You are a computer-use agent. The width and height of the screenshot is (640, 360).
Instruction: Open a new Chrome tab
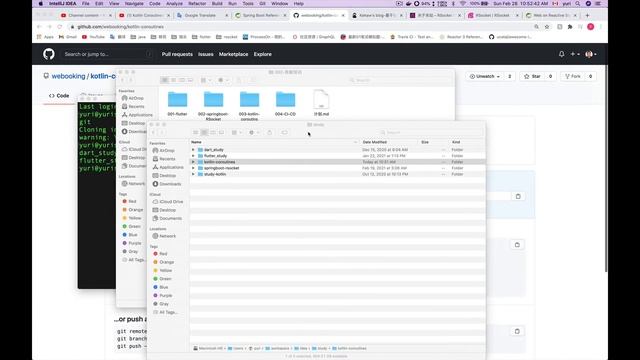(x=587, y=15)
